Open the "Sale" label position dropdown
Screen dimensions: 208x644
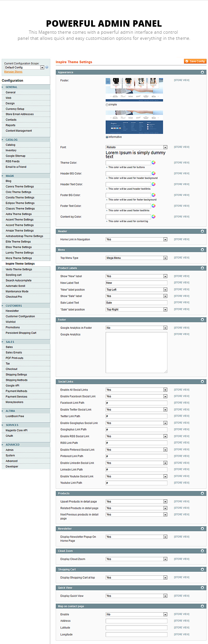pos(136,310)
